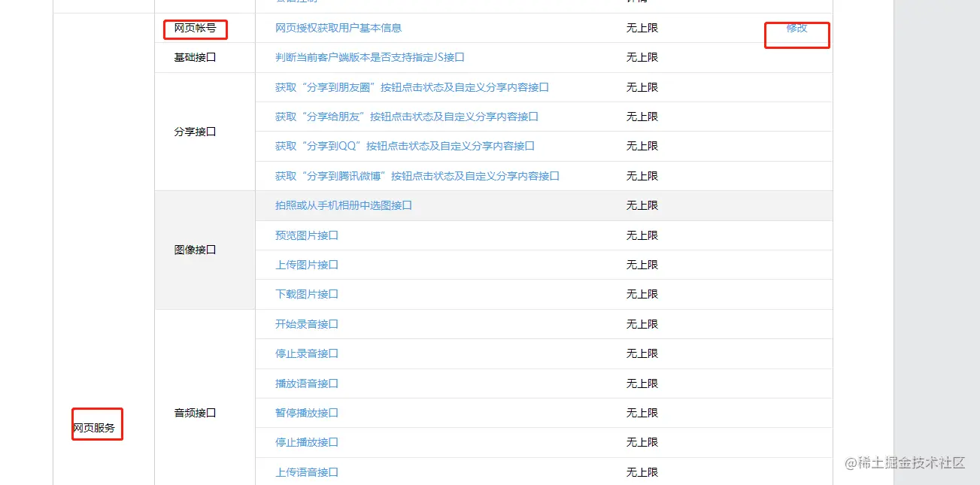Open 拍照或从手机相册中选图接口 link

(344, 205)
